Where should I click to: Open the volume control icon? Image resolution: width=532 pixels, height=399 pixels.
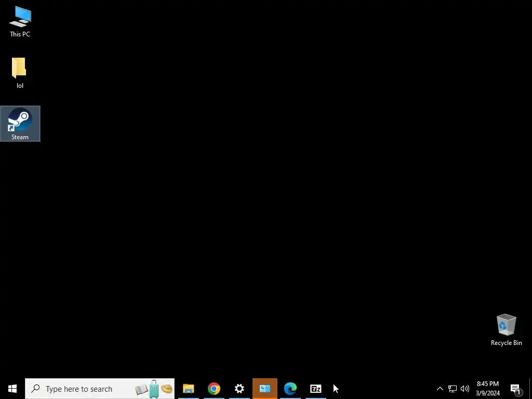(465, 389)
